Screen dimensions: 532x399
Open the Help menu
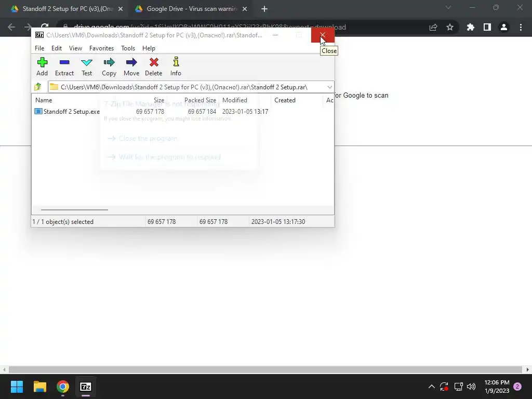point(149,48)
